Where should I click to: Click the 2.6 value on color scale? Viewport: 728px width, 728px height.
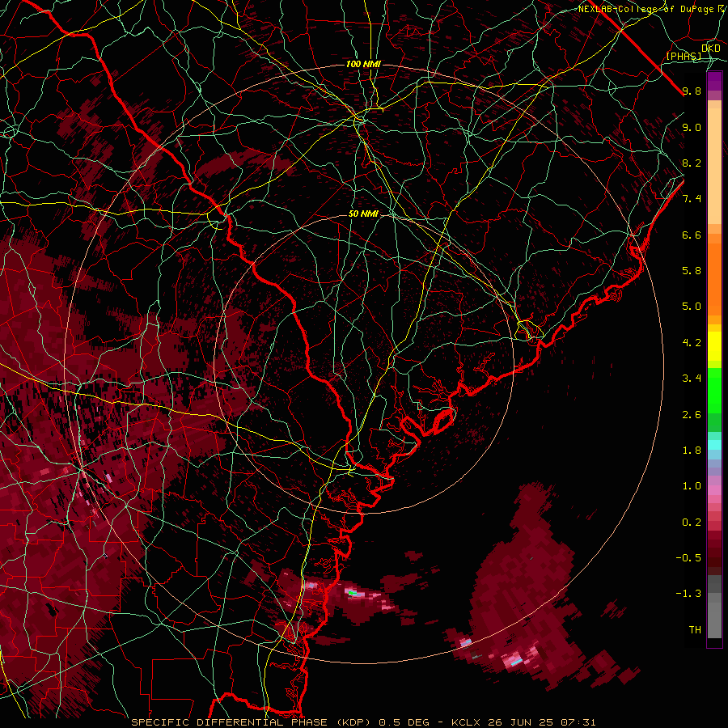[x=692, y=415]
